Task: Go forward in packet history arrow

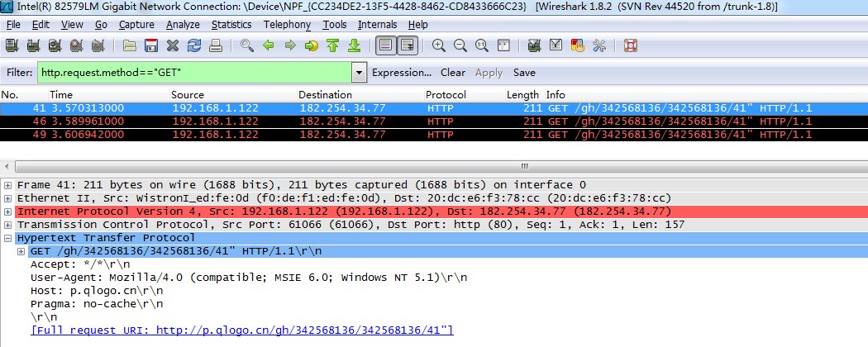Action: coord(290,45)
